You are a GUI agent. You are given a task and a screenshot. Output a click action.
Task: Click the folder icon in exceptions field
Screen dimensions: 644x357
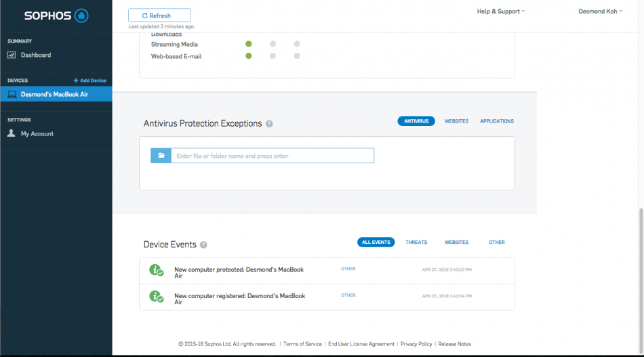(161, 156)
